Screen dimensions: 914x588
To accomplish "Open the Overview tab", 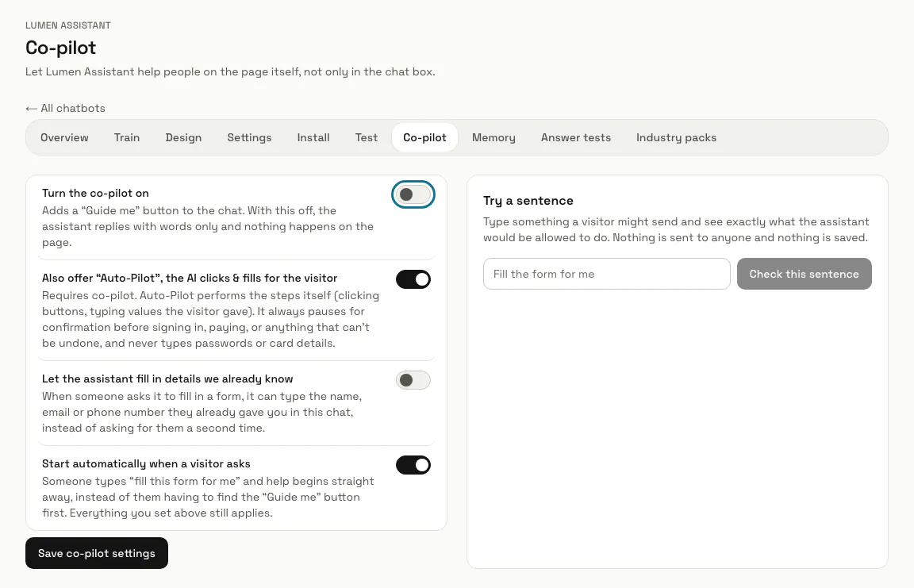I will [65, 137].
